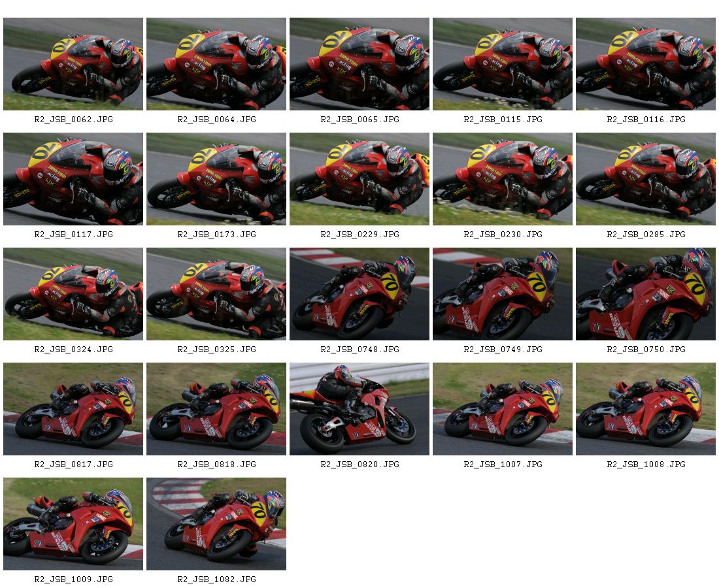Open the R2_JSB_0750.JPG close-up photo
Viewport: 719px width, 588px height.
tap(646, 294)
